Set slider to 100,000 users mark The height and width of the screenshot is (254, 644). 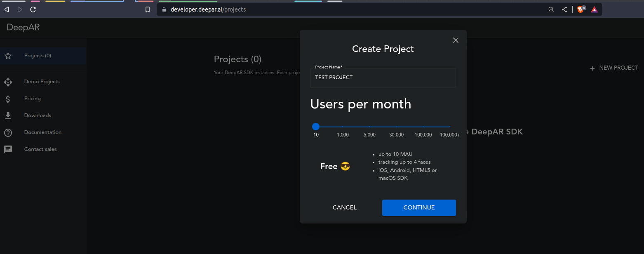pyautogui.click(x=423, y=127)
